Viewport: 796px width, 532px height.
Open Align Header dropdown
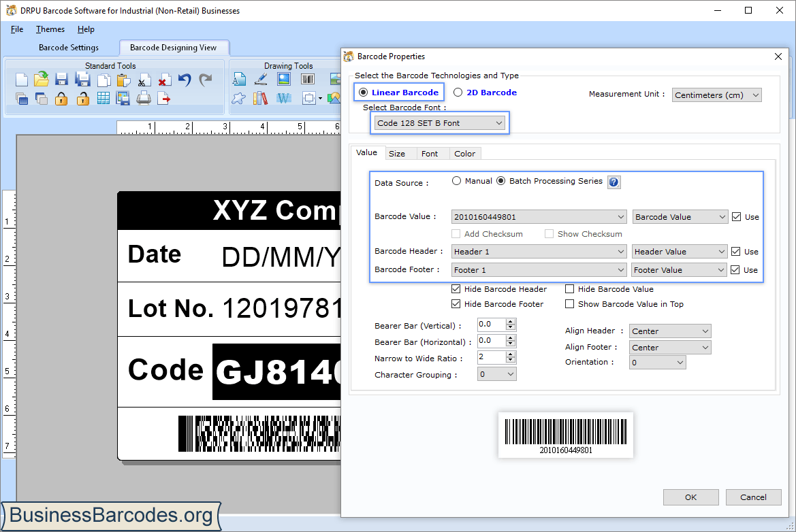(x=670, y=331)
